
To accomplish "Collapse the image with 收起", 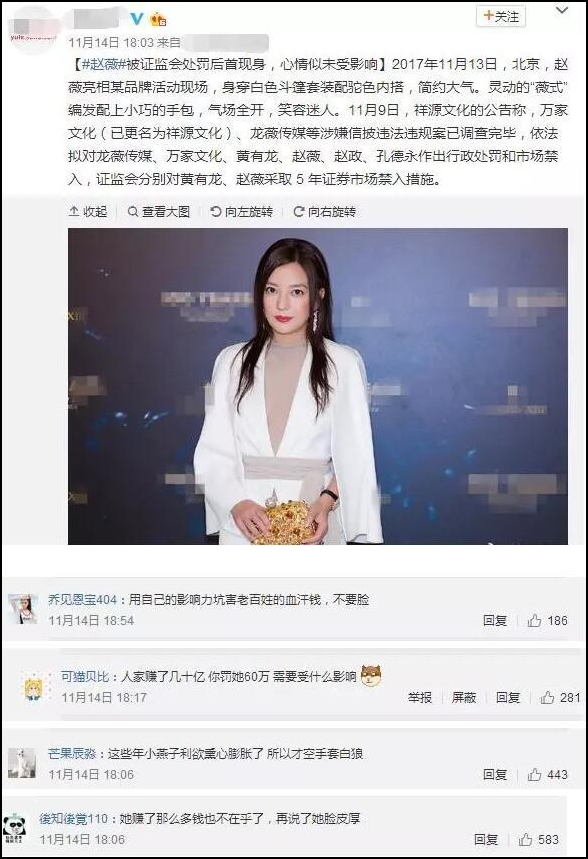I will (x=88, y=211).
